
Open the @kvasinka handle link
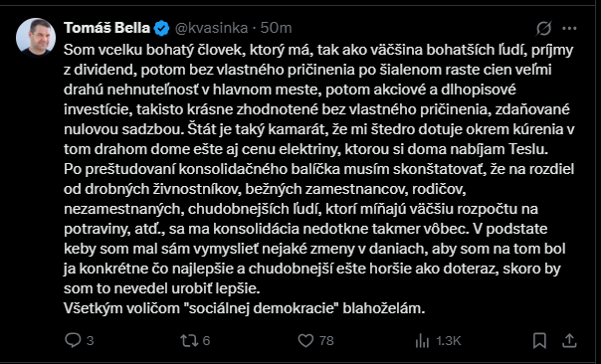click(x=211, y=28)
